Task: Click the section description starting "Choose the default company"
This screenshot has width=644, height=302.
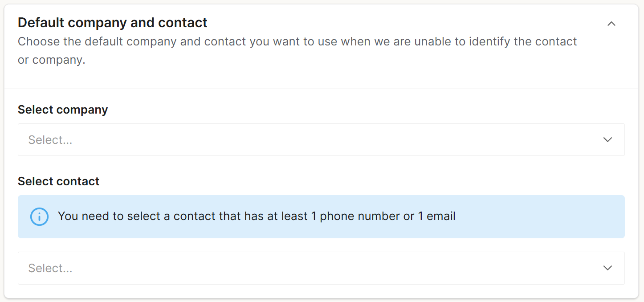Action: click(297, 42)
